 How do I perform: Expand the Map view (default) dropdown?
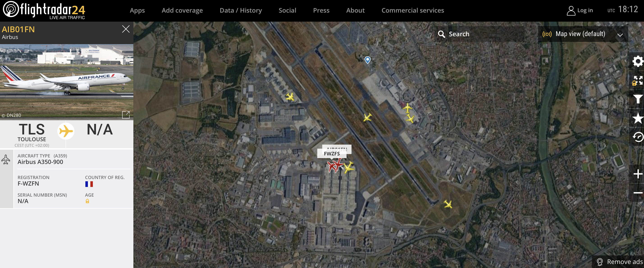583,34
